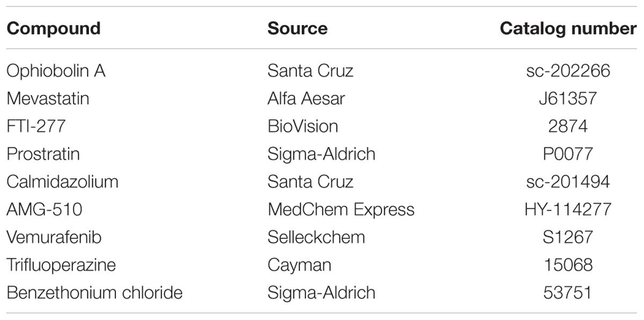Click the Source column header
Image resolution: width=644 pixels, height=320 pixels.
297,28
